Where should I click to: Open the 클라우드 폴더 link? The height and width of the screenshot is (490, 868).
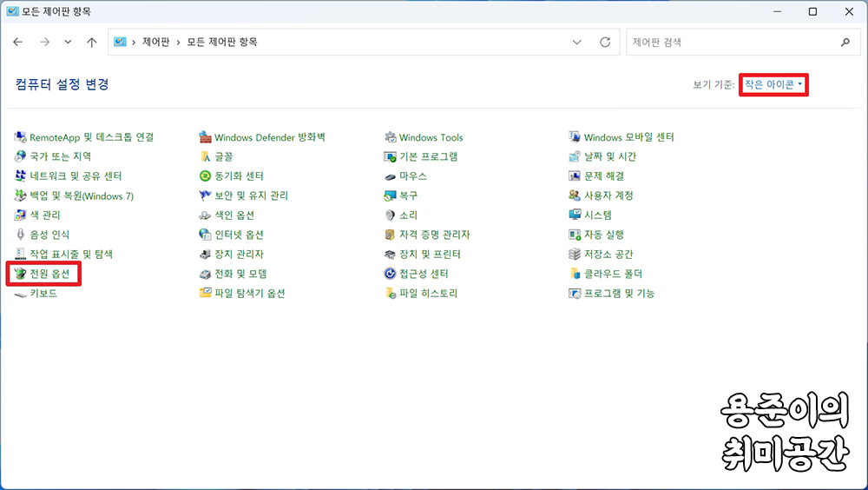614,274
